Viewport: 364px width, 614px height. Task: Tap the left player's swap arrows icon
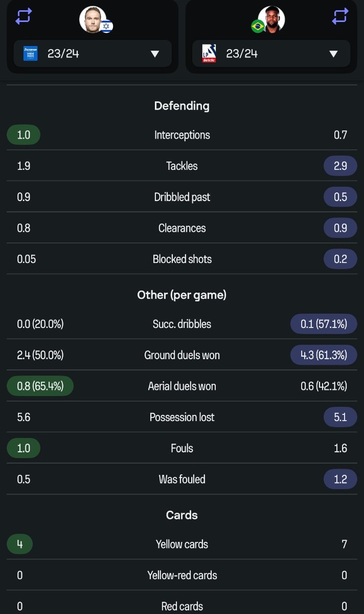pyautogui.click(x=24, y=16)
